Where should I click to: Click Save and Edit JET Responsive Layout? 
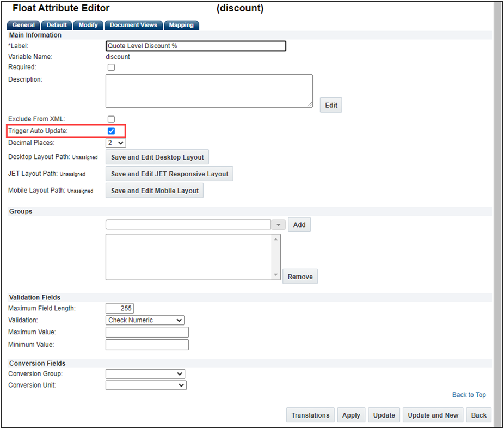pyautogui.click(x=169, y=174)
